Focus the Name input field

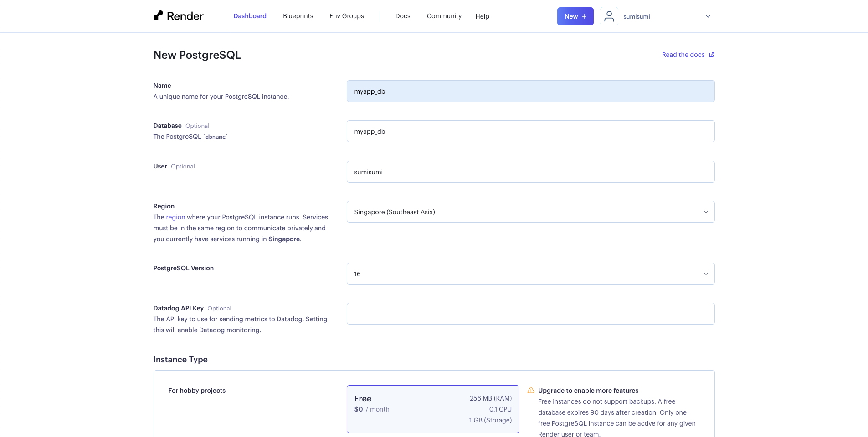[x=530, y=91]
